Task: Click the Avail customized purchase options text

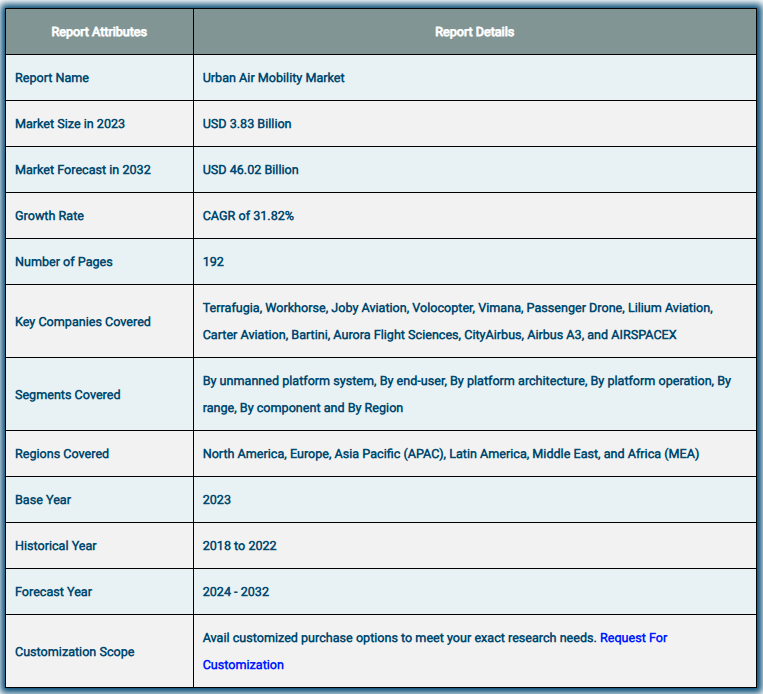Action: (400, 638)
